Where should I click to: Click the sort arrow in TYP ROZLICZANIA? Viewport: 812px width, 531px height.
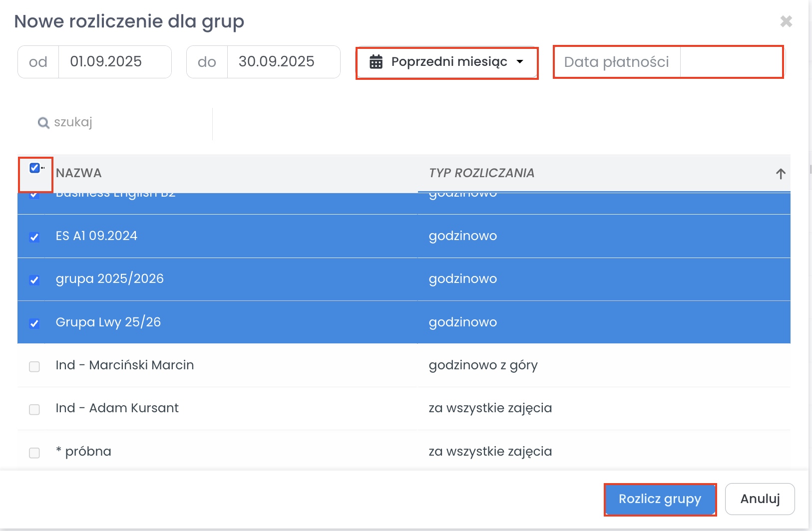[781, 174]
